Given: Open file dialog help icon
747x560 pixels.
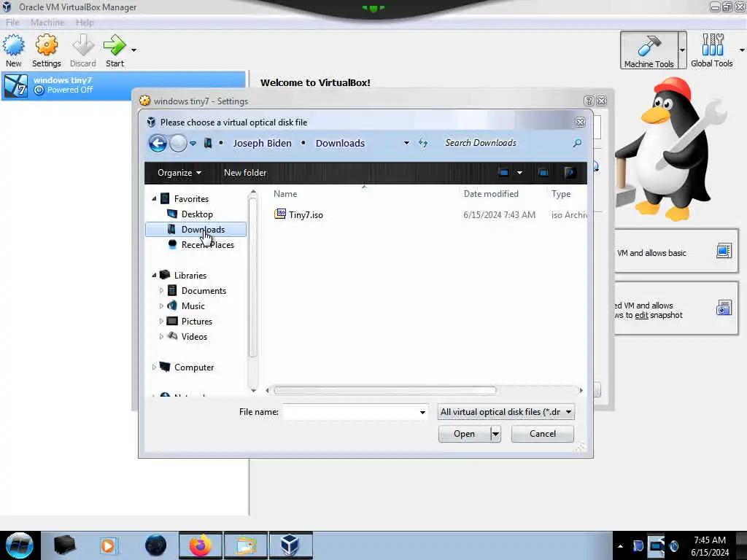Looking at the screenshot, I should 570,173.
